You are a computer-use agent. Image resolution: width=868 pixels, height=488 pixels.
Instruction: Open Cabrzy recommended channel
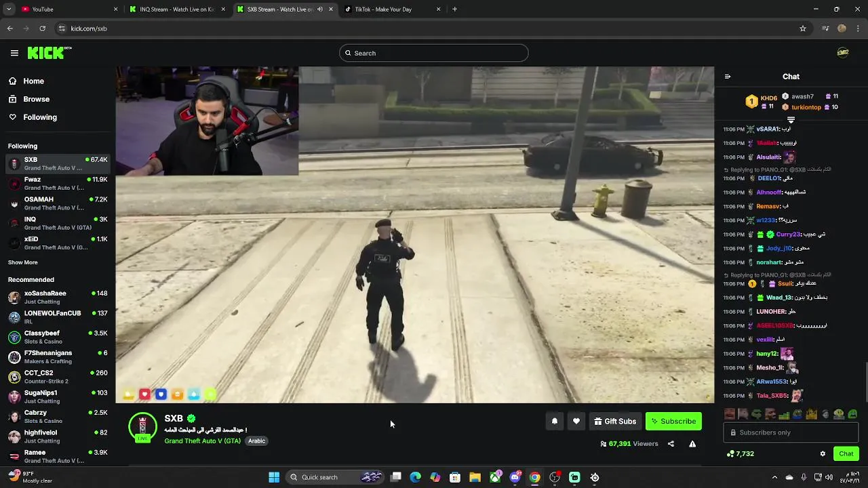(58, 416)
